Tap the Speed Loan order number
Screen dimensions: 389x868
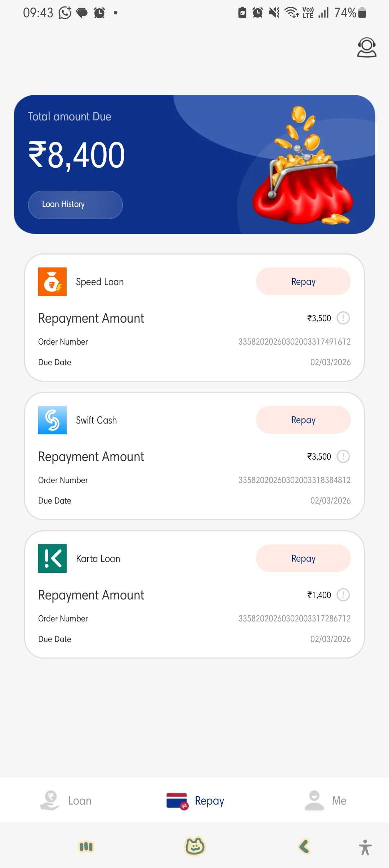(294, 342)
